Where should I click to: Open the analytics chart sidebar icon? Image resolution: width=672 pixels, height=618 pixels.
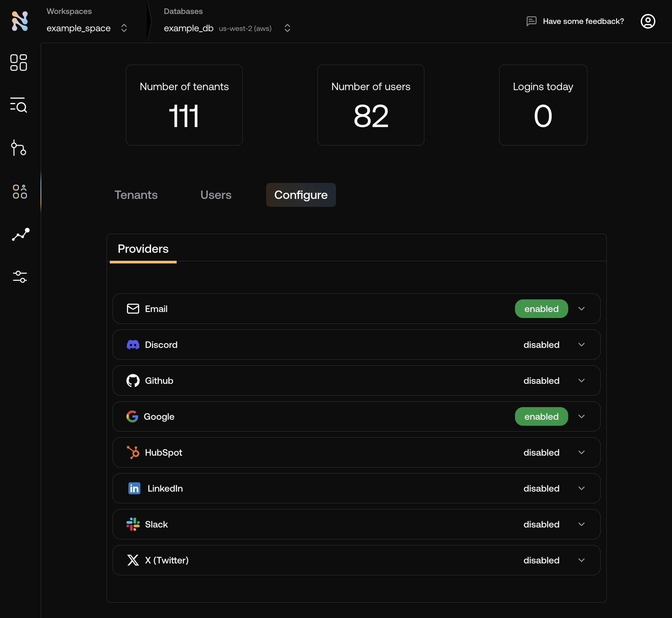coord(21,234)
